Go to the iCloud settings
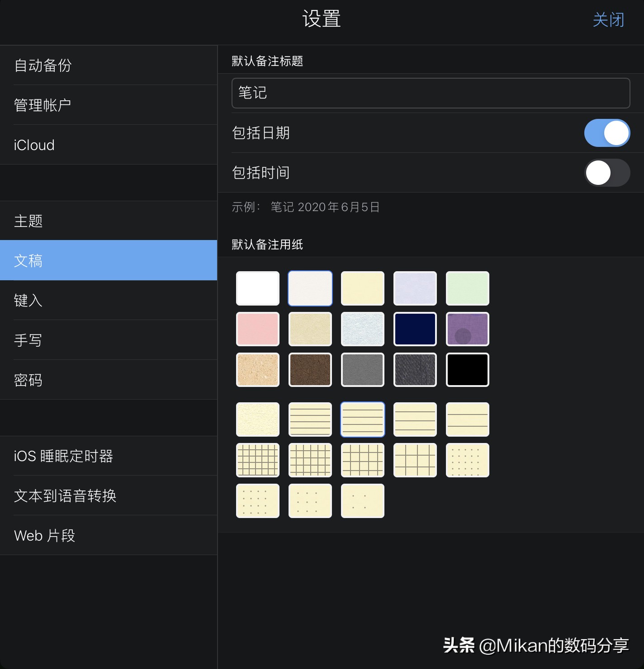This screenshot has height=669, width=644. click(109, 145)
